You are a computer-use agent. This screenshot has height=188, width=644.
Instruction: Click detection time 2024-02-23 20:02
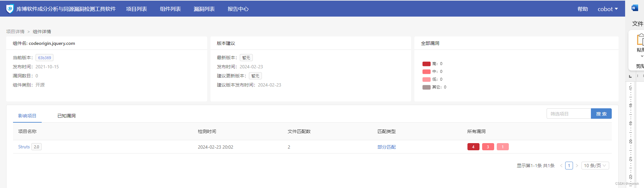click(215, 147)
